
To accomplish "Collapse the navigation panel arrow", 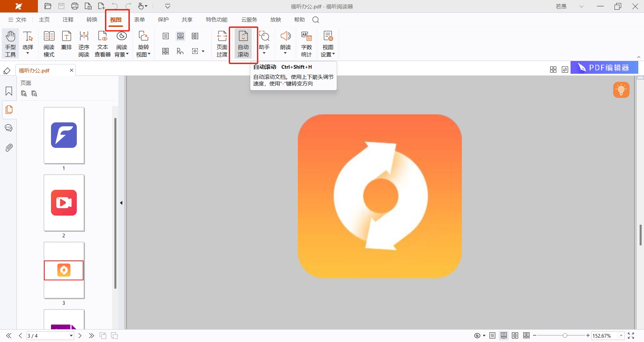I will pos(121,203).
